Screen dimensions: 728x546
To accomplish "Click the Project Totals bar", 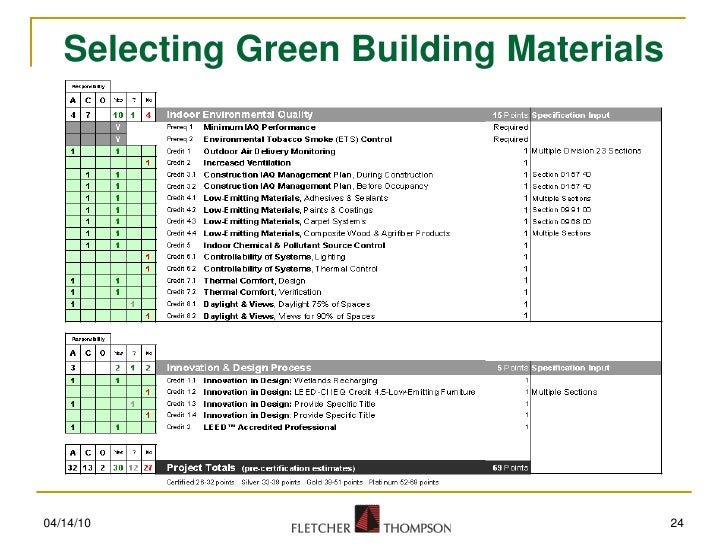I will [x=343, y=468].
